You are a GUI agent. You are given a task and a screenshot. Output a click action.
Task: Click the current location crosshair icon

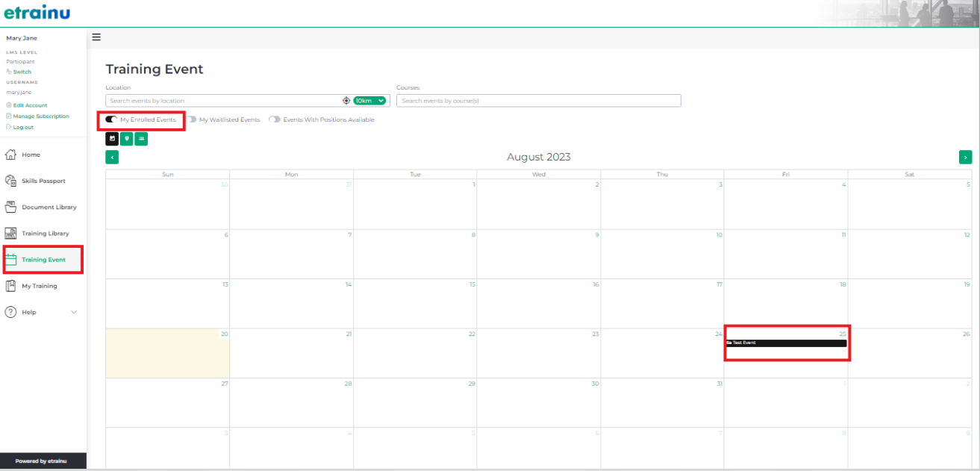point(346,101)
